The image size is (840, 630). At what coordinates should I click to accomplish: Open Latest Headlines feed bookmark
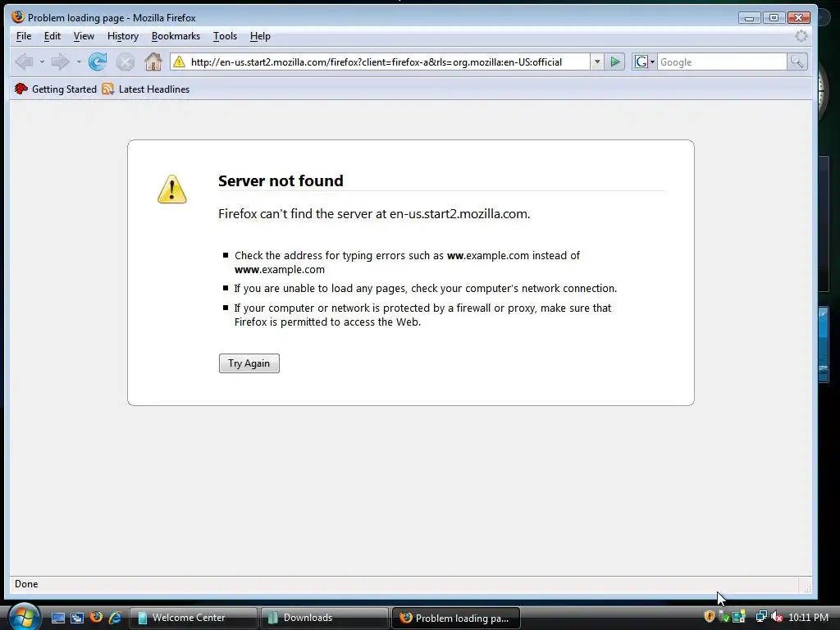(x=146, y=89)
